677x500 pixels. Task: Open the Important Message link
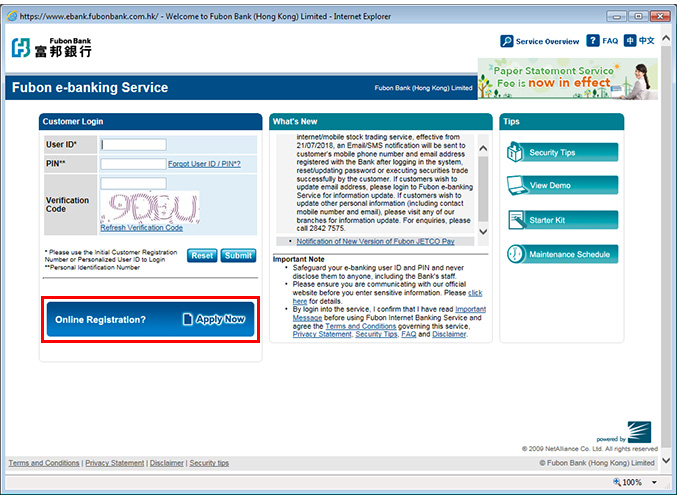click(470, 309)
